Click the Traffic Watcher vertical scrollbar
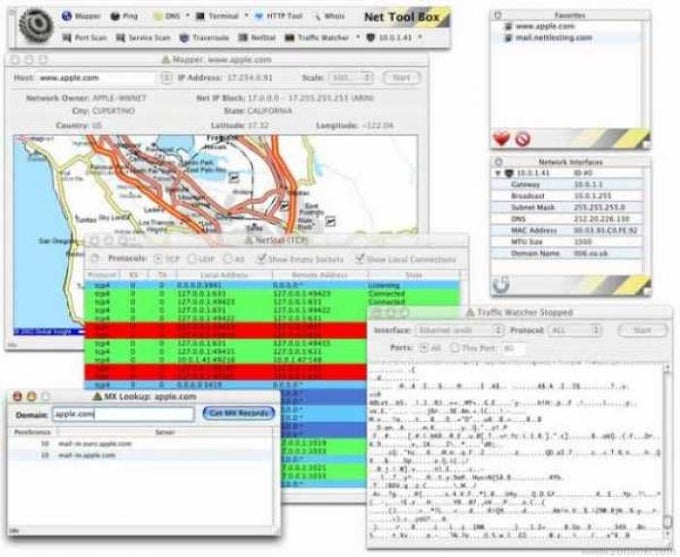 [x=667, y=451]
